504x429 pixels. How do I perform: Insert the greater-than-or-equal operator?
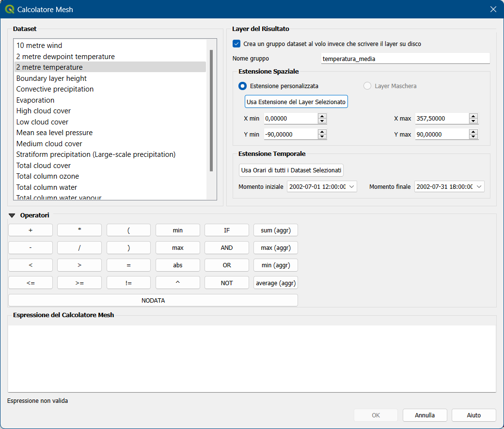point(79,283)
